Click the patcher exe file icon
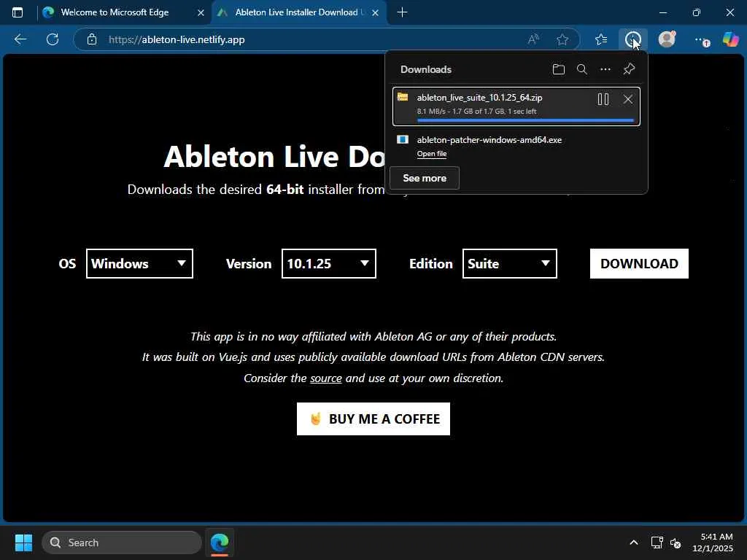 (x=403, y=139)
